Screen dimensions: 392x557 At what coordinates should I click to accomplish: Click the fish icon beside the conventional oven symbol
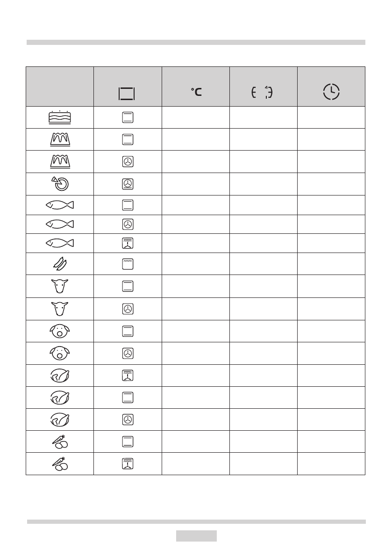click(59, 204)
